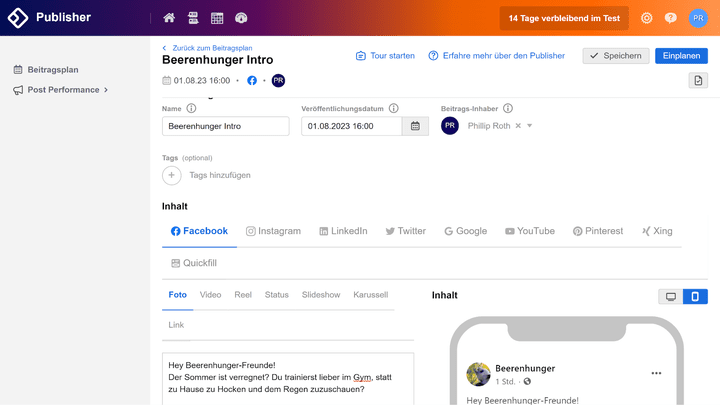
Task: Click into the Name input field
Action: pyautogui.click(x=225, y=126)
